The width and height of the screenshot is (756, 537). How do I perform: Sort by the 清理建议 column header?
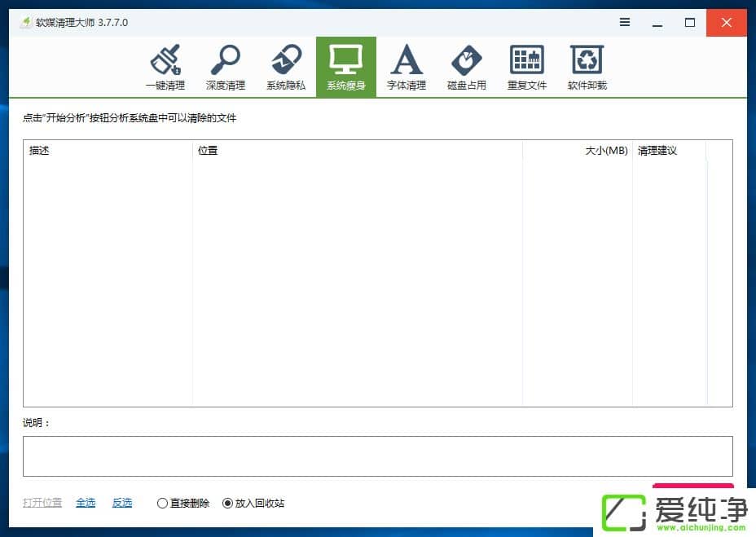click(668, 150)
